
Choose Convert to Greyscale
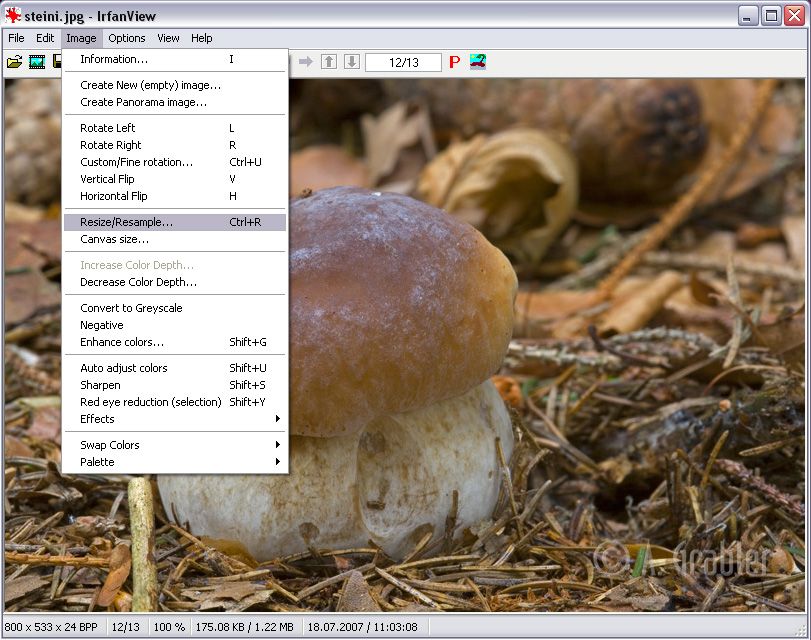point(131,308)
